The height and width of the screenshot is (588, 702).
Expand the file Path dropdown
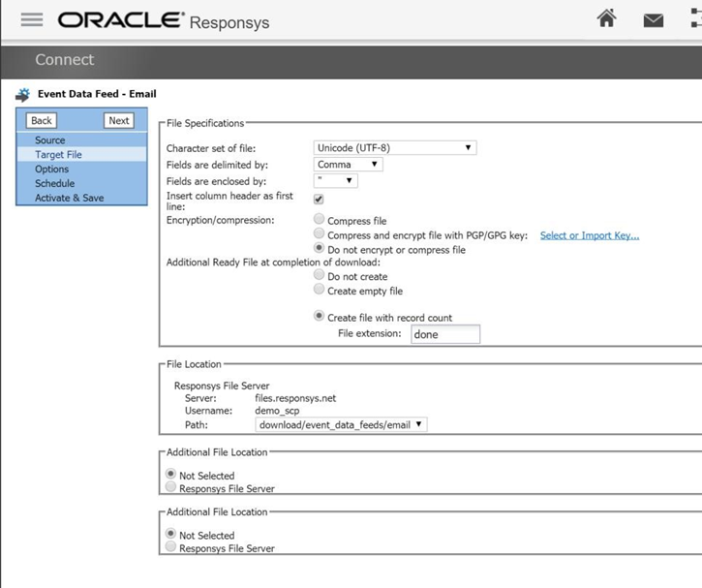(x=341, y=424)
